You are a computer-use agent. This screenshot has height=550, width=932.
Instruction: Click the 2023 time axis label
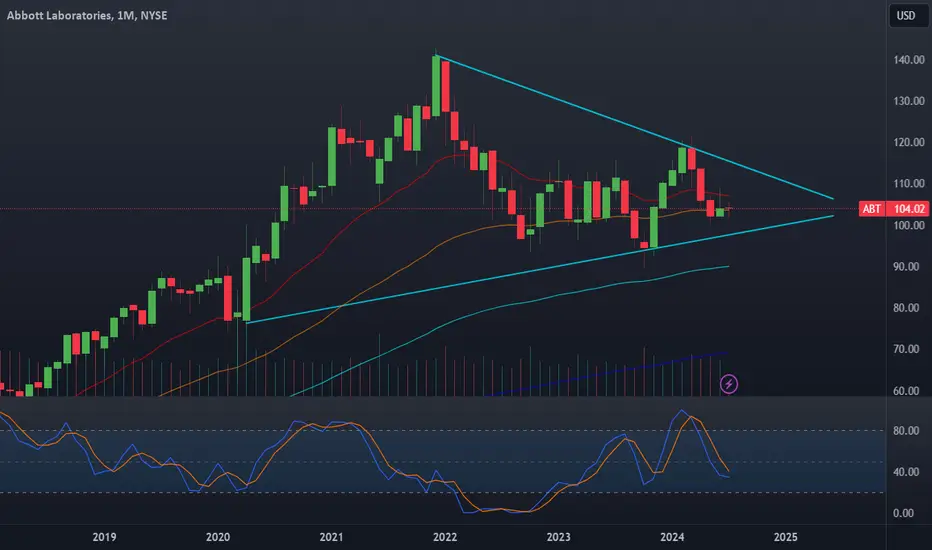tap(558, 537)
